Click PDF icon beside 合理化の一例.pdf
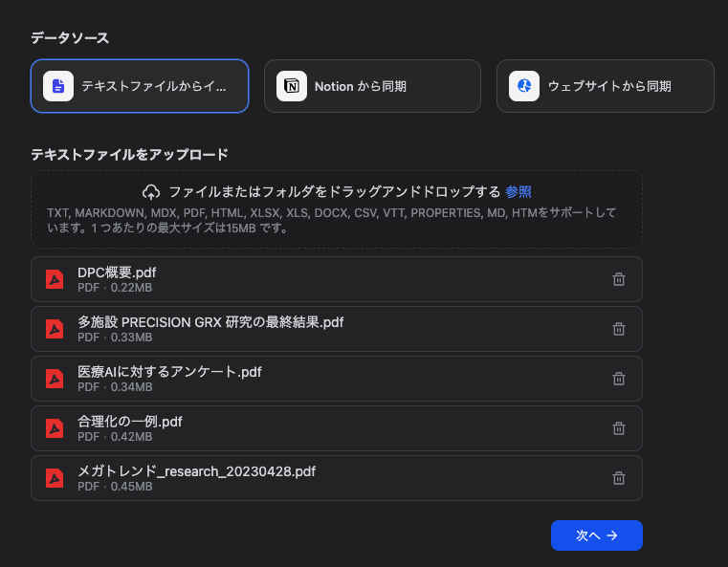This screenshot has width=728, height=567. pyautogui.click(x=55, y=428)
